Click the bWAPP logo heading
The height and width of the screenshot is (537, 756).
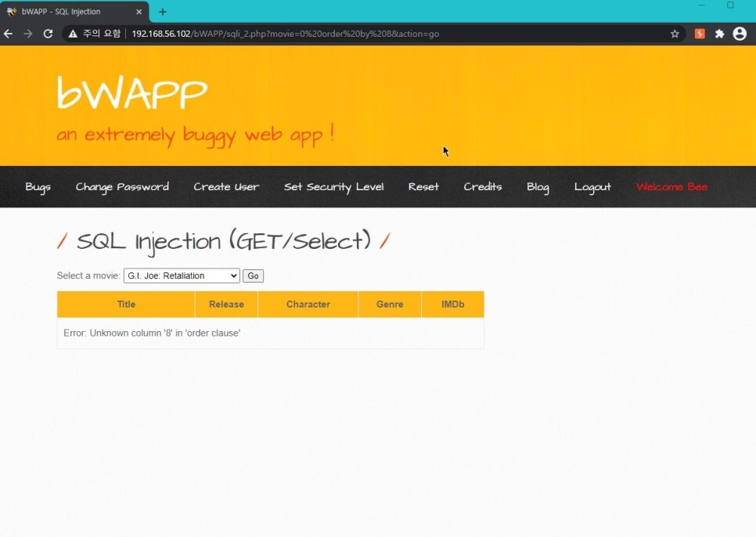[x=131, y=92]
